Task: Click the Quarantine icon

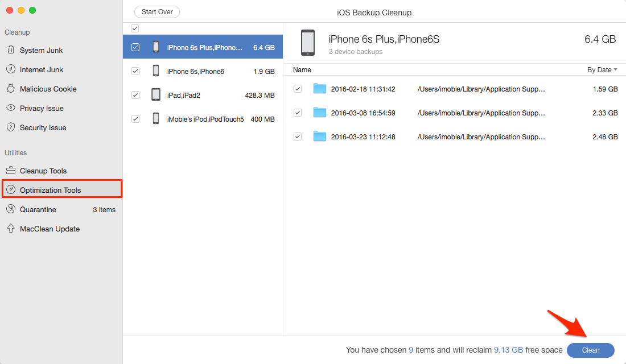Action: pyautogui.click(x=11, y=209)
